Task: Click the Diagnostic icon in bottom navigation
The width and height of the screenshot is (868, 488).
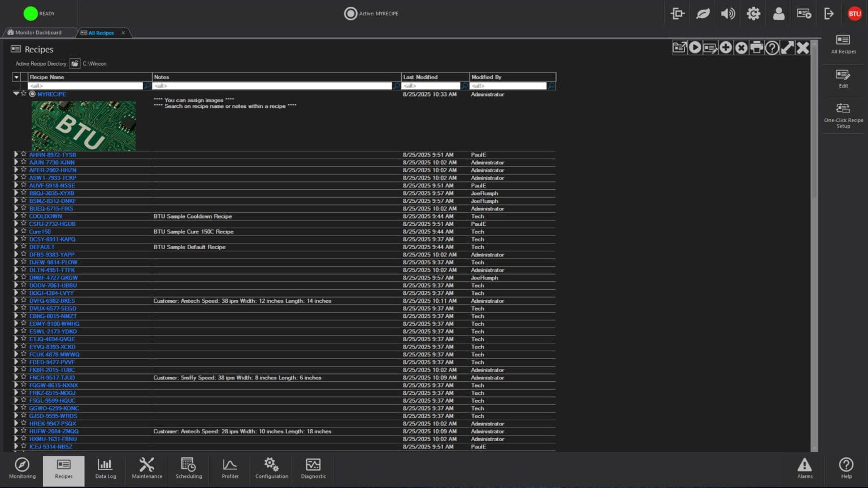Action: pos(313,469)
